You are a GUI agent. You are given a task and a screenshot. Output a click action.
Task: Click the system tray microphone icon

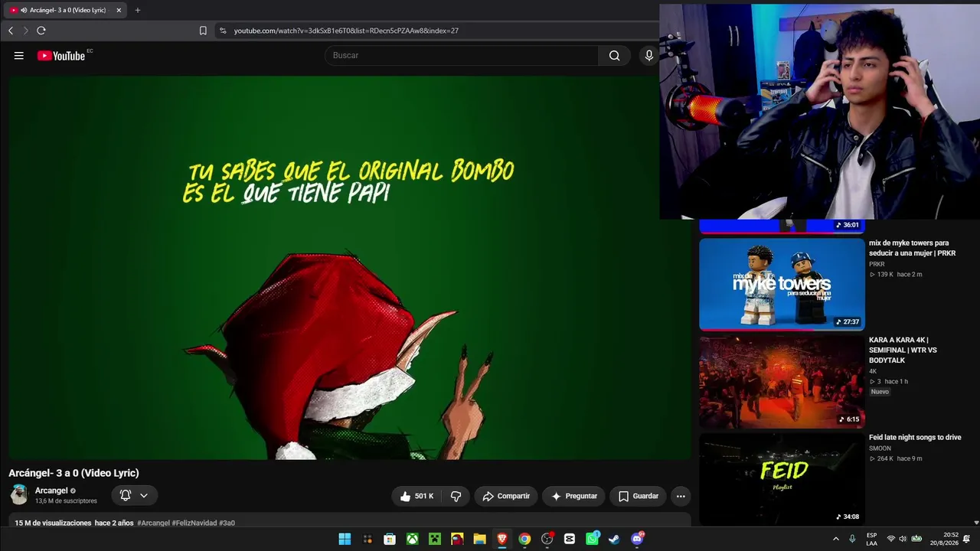[852, 539]
